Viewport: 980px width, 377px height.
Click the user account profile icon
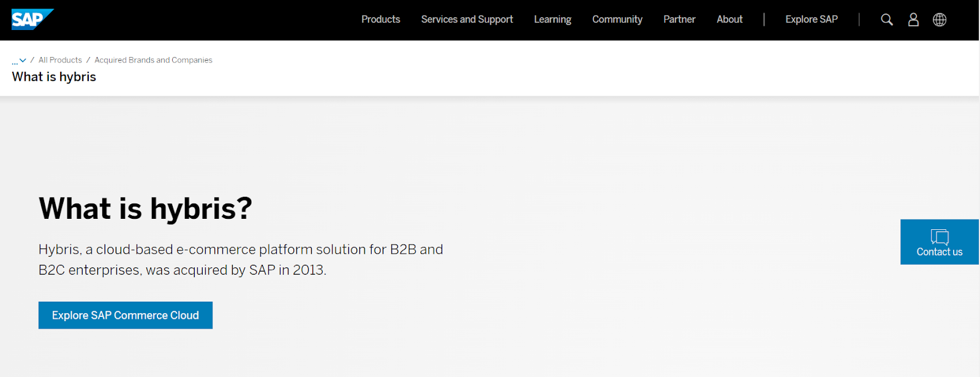click(913, 20)
